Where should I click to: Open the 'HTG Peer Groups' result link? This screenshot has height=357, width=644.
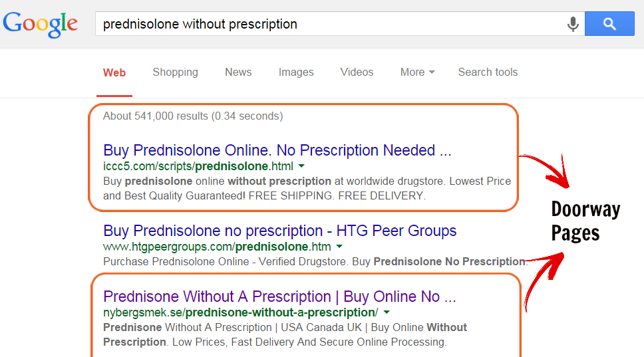coord(280,231)
